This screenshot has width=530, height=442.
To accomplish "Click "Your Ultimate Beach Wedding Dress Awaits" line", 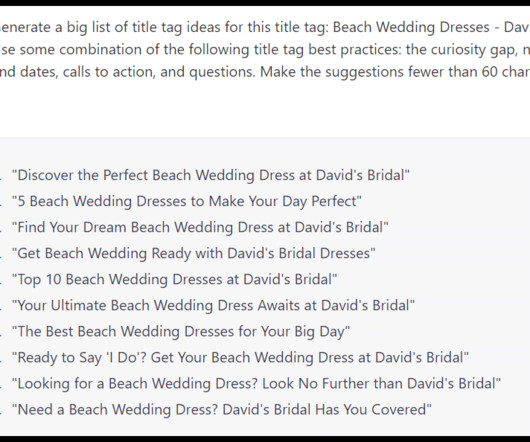I will (x=213, y=305).
